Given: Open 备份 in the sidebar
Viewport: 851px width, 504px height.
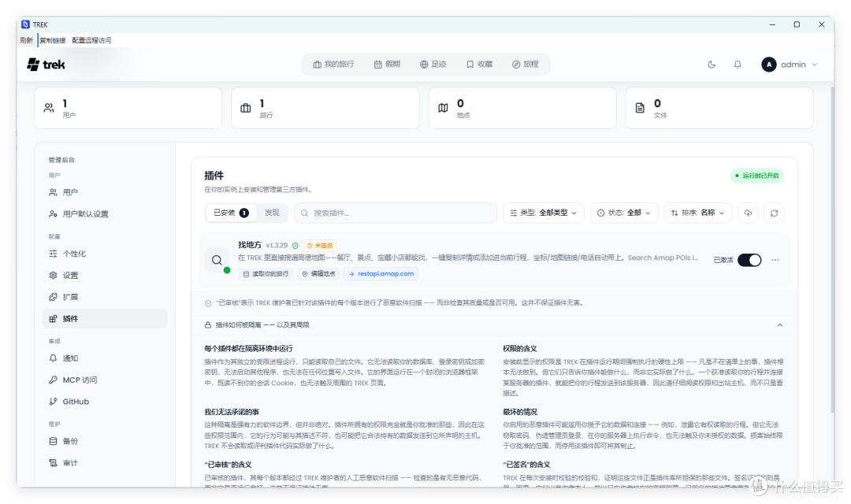Looking at the screenshot, I should pos(105,441).
